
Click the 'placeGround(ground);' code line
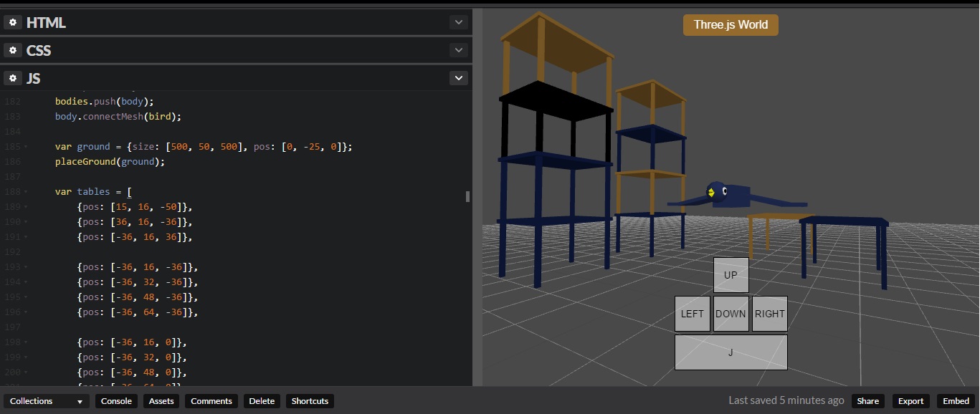point(110,162)
